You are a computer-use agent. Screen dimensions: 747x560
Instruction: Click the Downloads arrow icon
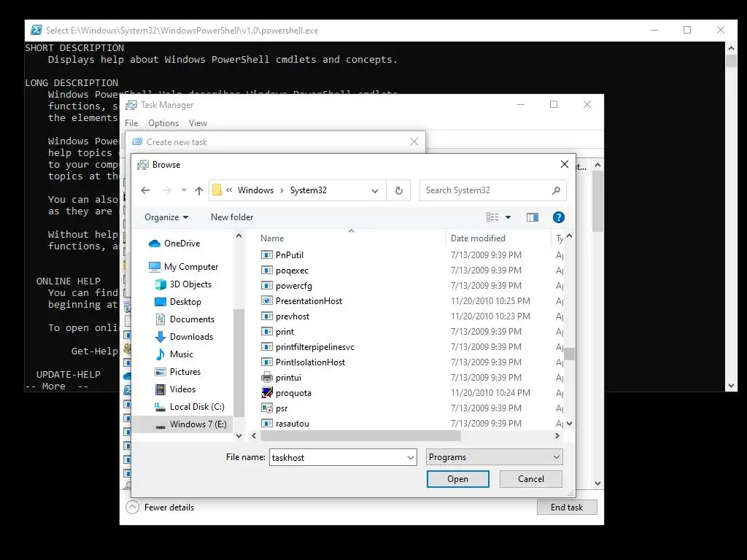tap(160, 337)
